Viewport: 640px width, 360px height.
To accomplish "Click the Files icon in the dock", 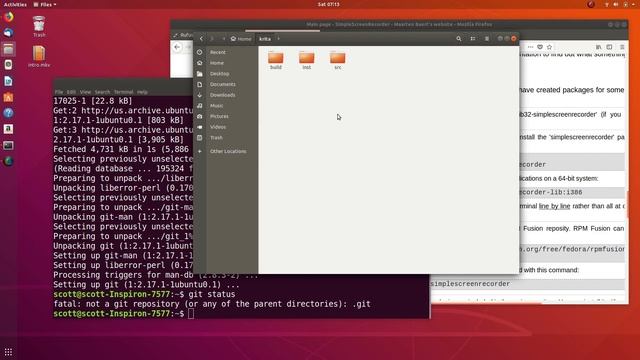I will 8,49.
